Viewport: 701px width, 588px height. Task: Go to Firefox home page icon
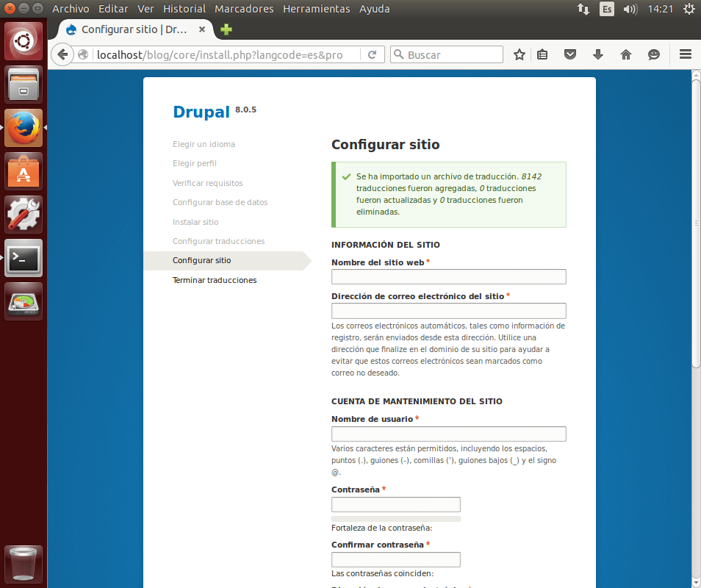click(626, 54)
